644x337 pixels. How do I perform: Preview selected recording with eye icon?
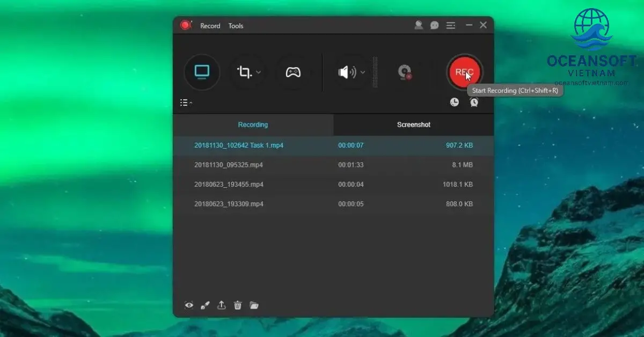(x=189, y=305)
